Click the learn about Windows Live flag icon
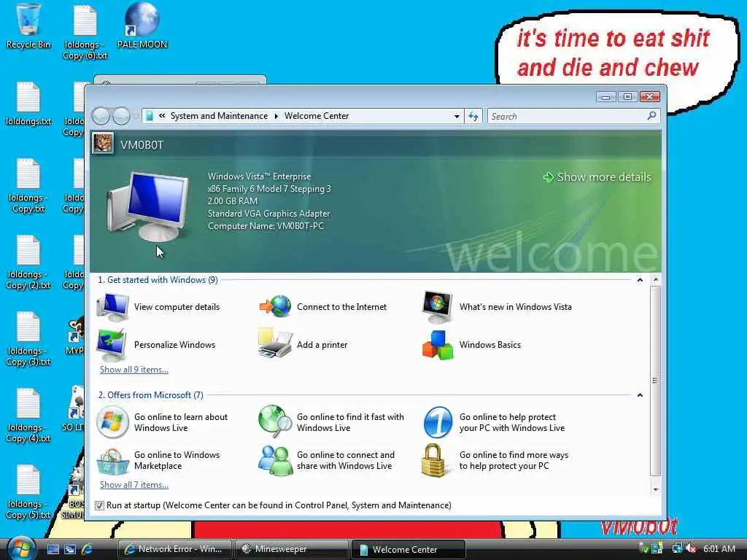 112,422
